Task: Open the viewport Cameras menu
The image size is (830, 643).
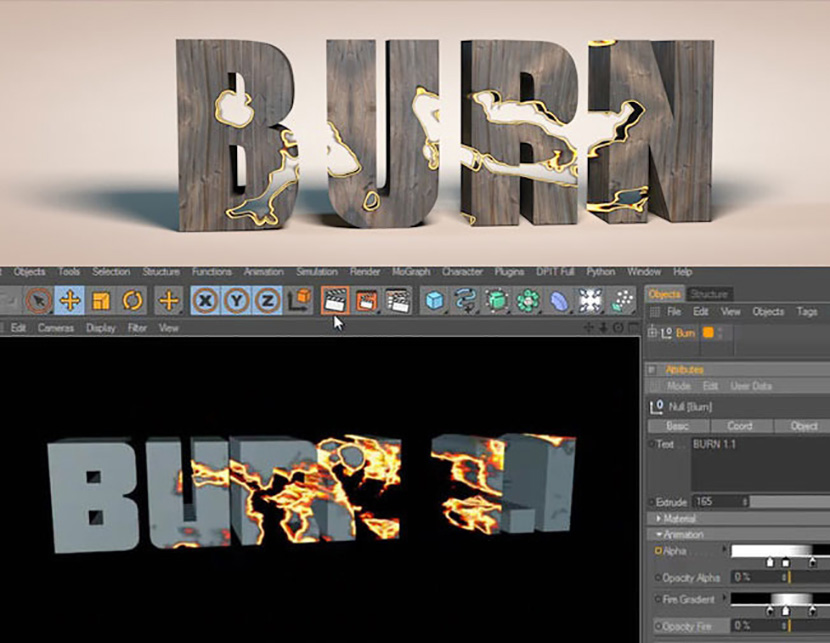Action: 56,328
